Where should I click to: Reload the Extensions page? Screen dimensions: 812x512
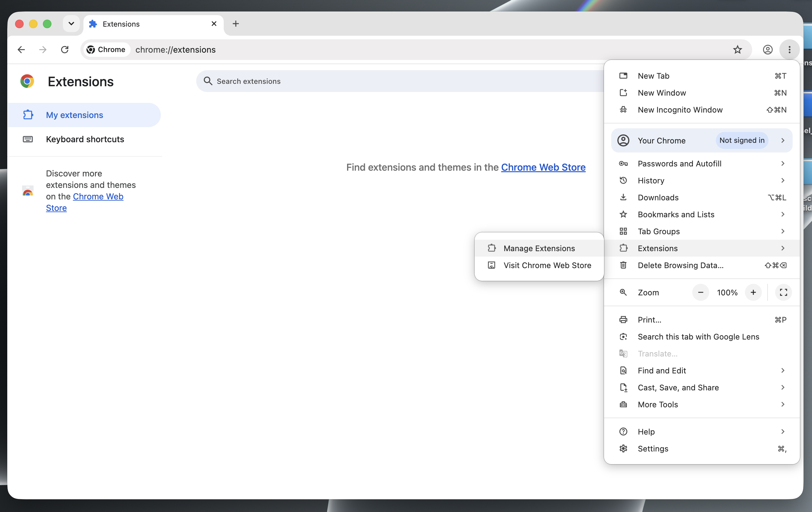point(65,50)
